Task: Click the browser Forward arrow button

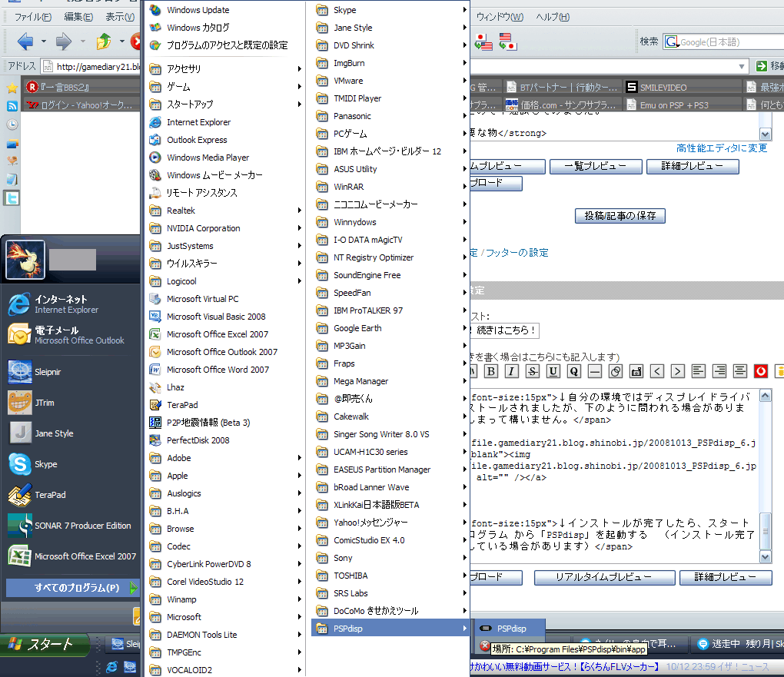Action: coord(64,41)
